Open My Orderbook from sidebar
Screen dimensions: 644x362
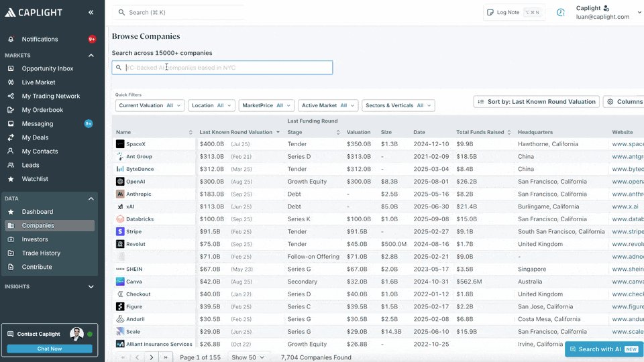[x=42, y=110]
